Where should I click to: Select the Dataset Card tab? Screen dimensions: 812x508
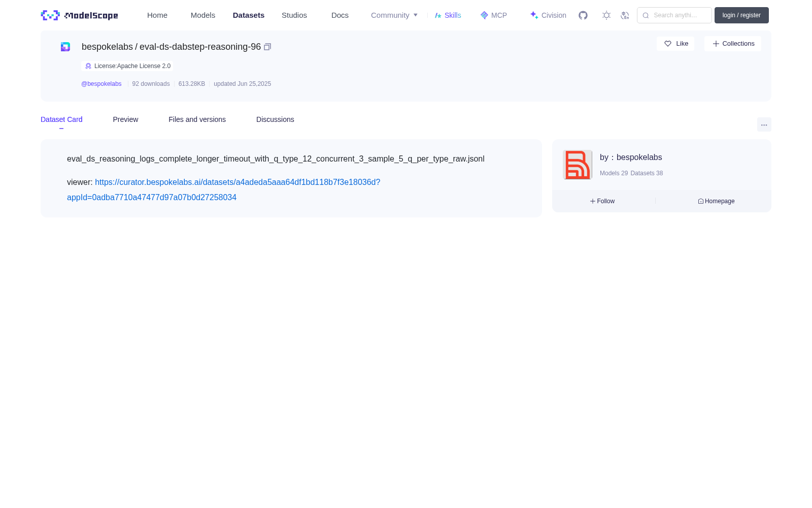point(61,119)
